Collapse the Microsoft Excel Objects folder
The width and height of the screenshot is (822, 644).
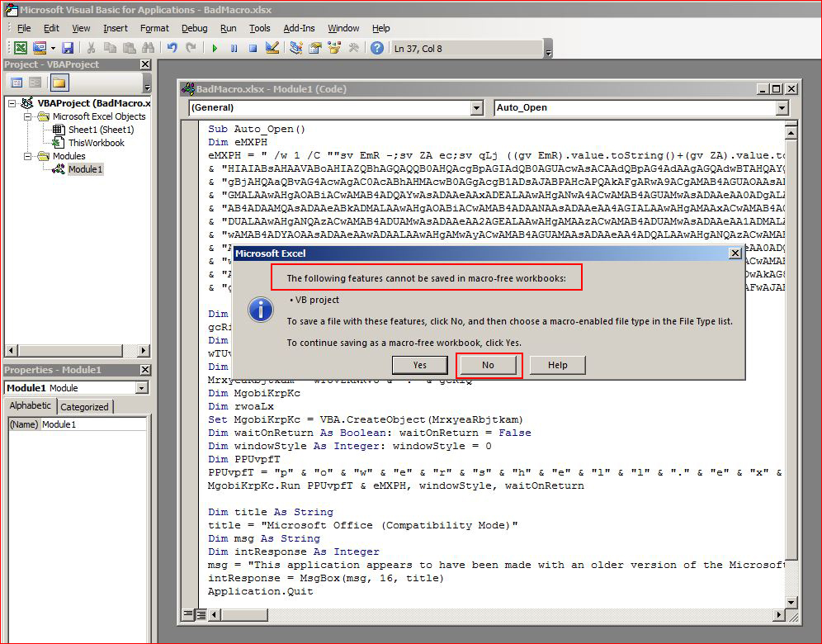point(28,116)
